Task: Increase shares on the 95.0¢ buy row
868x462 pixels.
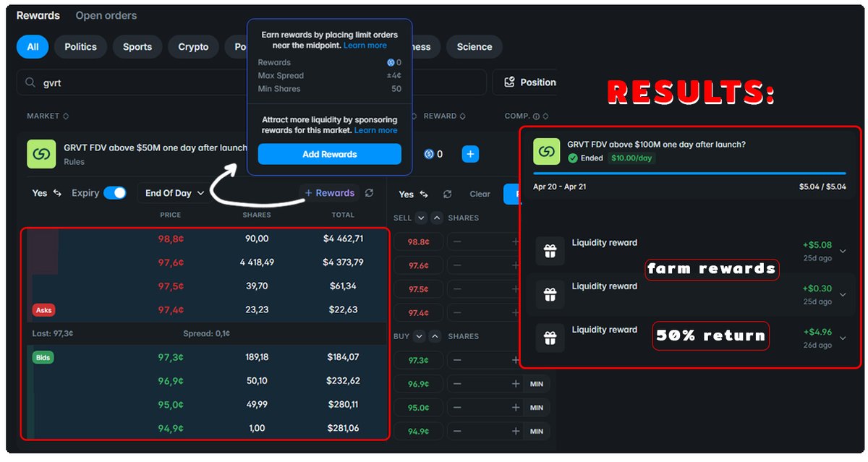Action: (x=515, y=408)
